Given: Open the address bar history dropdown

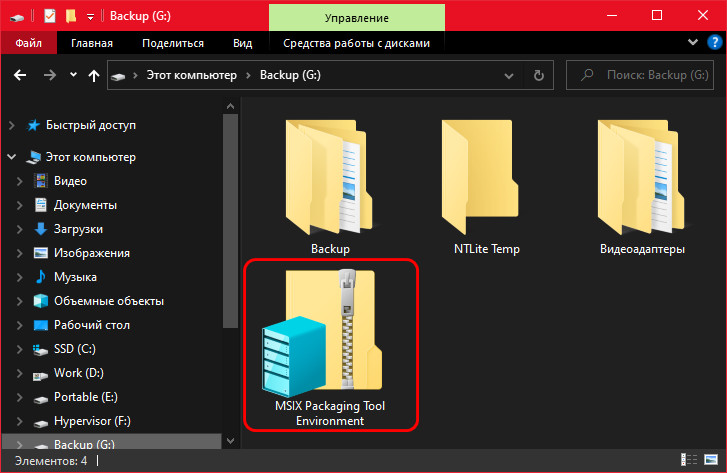Looking at the screenshot, I should pyautogui.click(x=509, y=76).
